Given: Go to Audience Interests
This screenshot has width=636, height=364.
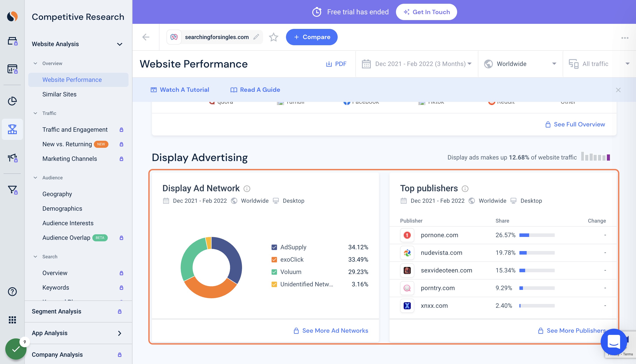Looking at the screenshot, I should [68, 223].
